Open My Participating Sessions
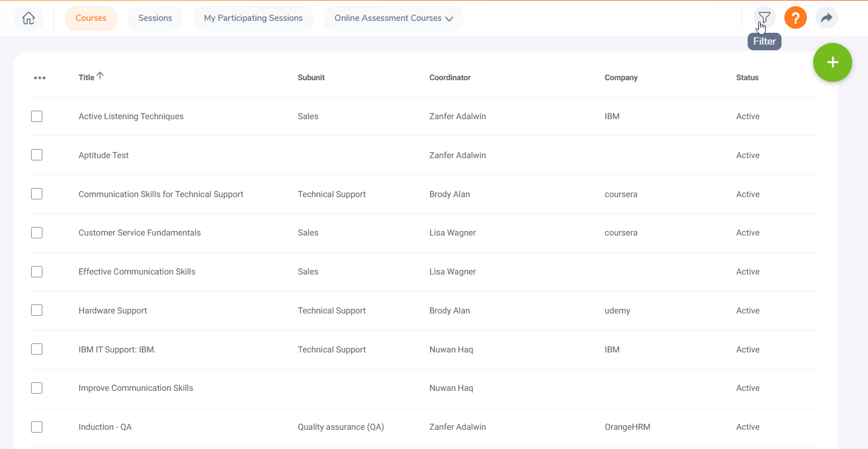The height and width of the screenshot is (449, 868). [253, 18]
